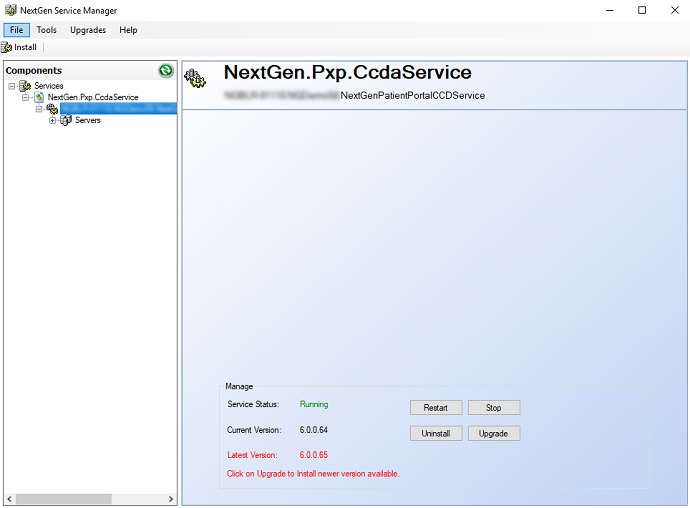Select the Services tree item
Screen dimensions: 690x508
coord(49,86)
